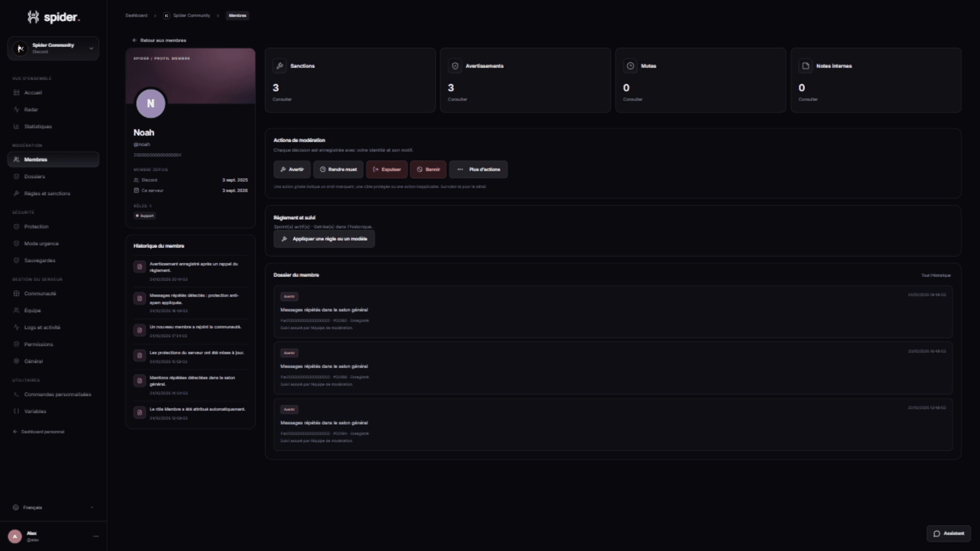This screenshot has height=551, width=980.
Task: Click the Mutes clock icon
Action: (x=630, y=66)
